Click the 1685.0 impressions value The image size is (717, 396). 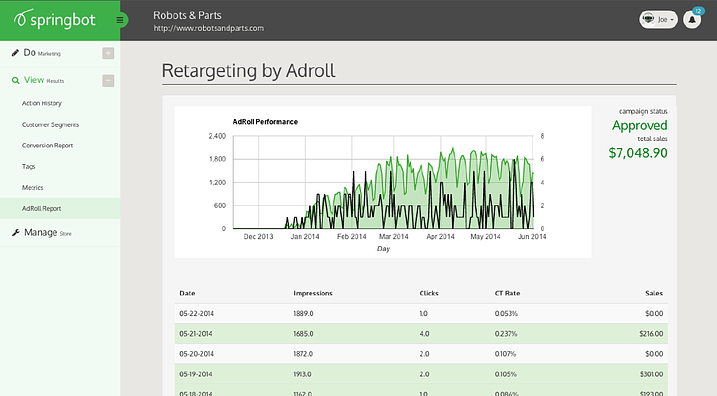coord(303,334)
